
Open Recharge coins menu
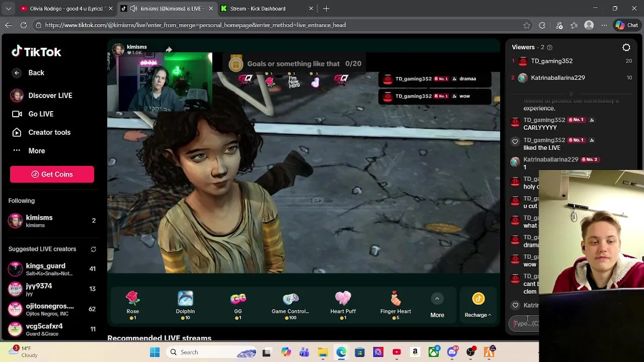[478, 306]
